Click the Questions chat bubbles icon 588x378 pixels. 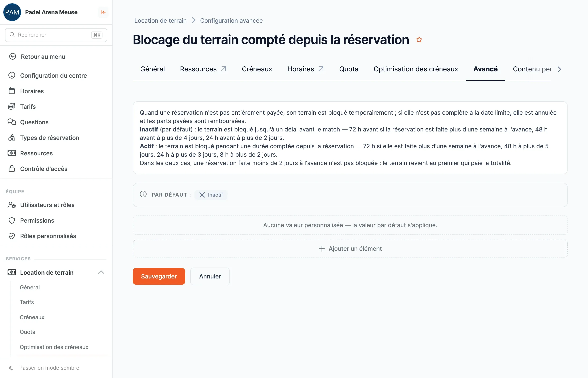click(x=12, y=122)
